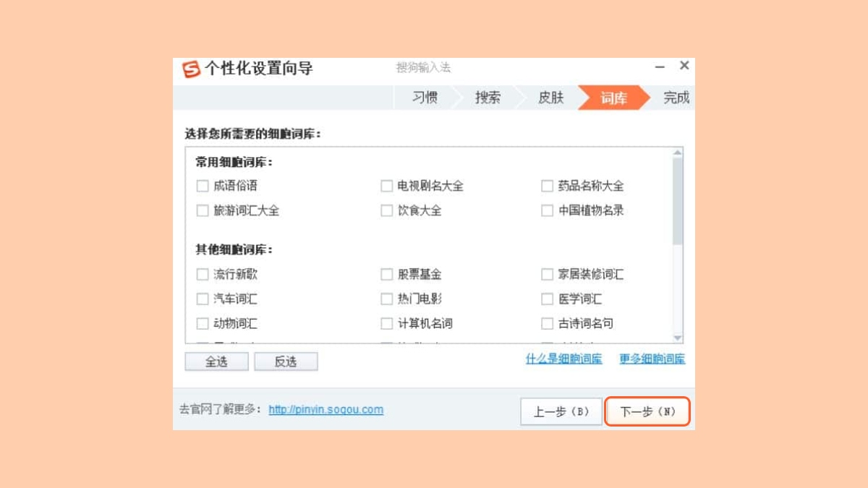Enable 计算机名词 dictionary
This screenshot has width=868, height=488.
tap(386, 323)
